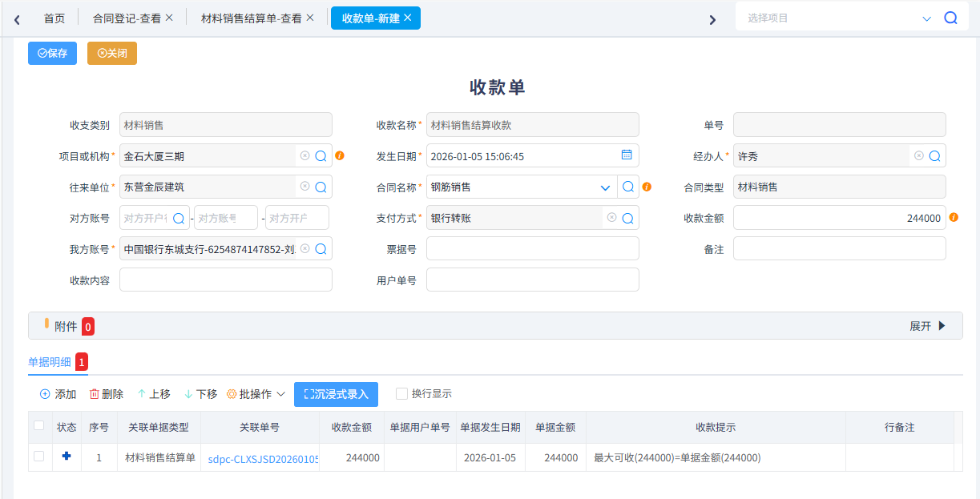
Task: Select the 单据明细 tab
Action: [48, 362]
